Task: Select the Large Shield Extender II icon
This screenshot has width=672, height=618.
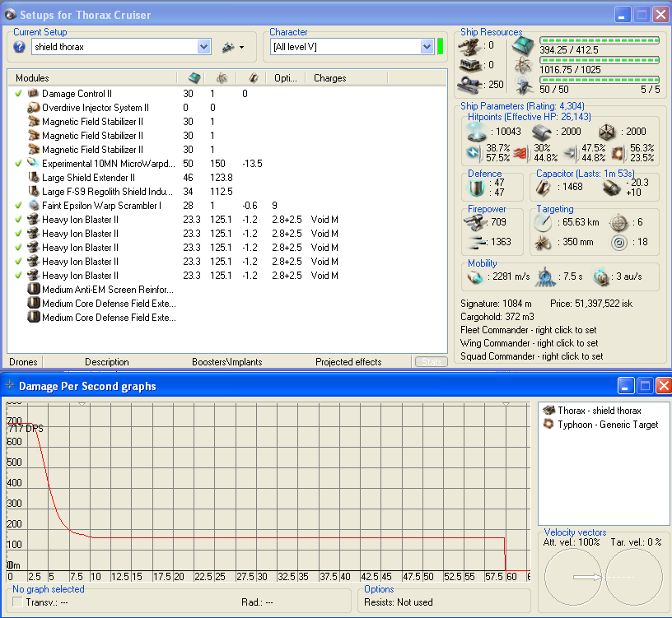Action: tap(34, 177)
